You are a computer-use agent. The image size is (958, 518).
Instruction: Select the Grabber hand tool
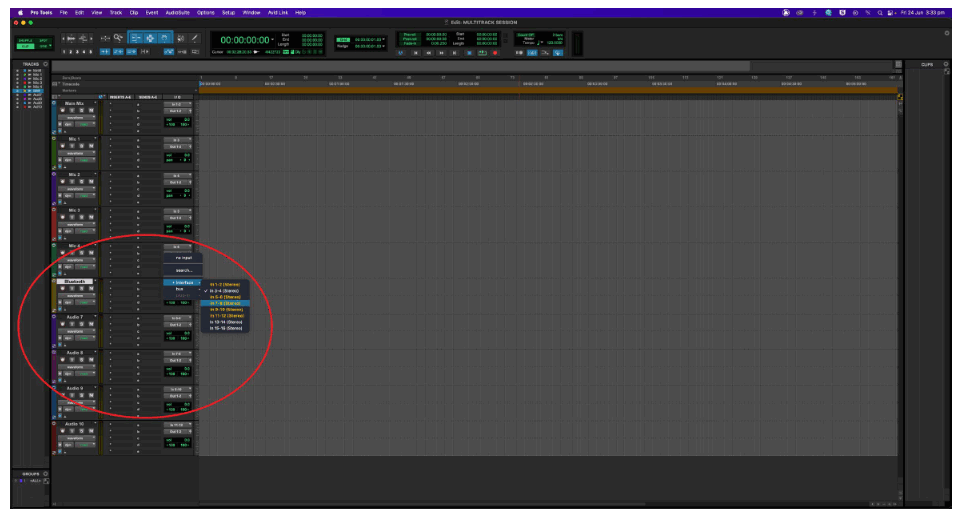point(164,38)
